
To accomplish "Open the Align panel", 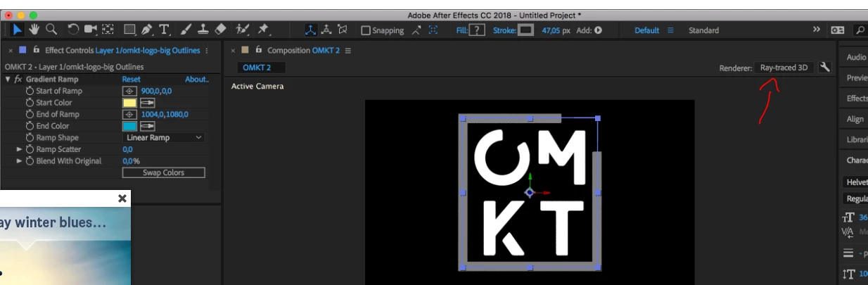I will 855,119.
